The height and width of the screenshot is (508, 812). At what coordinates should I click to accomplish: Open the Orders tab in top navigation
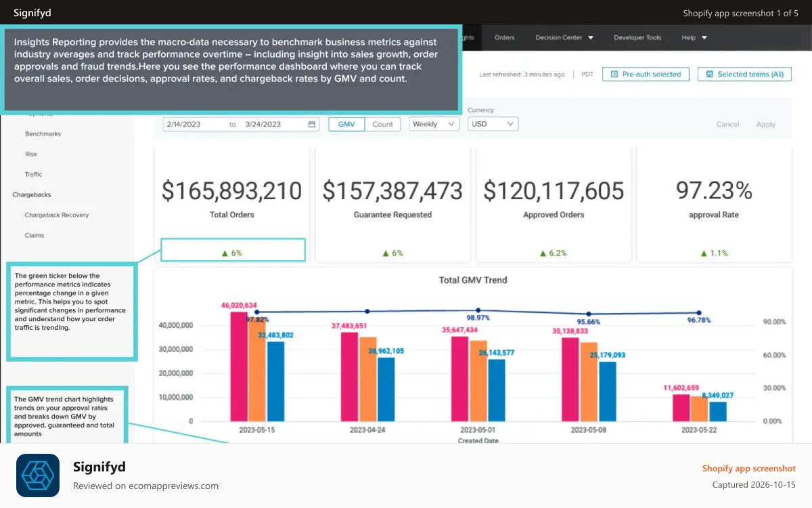point(505,38)
